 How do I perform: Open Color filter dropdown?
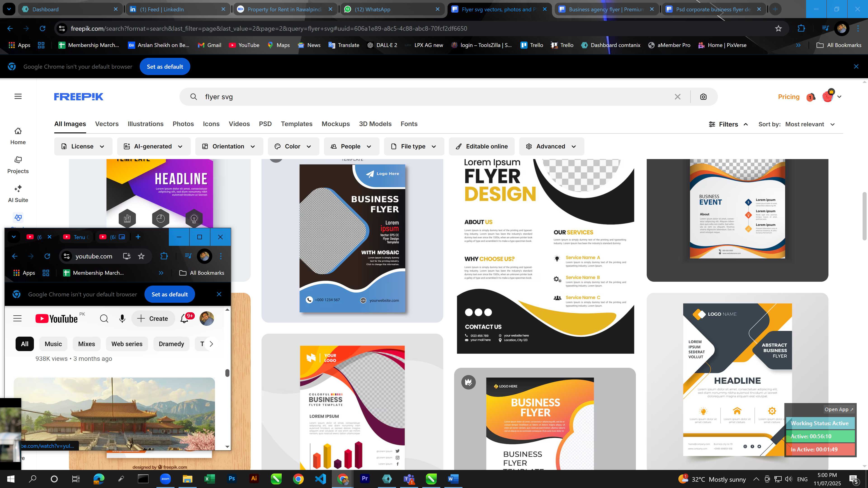coord(293,146)
